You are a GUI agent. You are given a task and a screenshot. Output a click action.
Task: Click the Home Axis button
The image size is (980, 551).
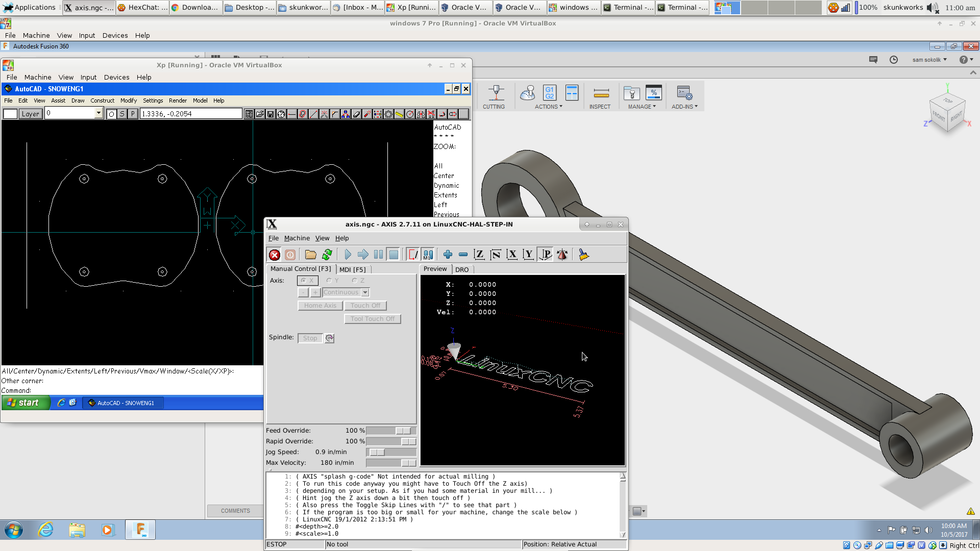point(320,306)
